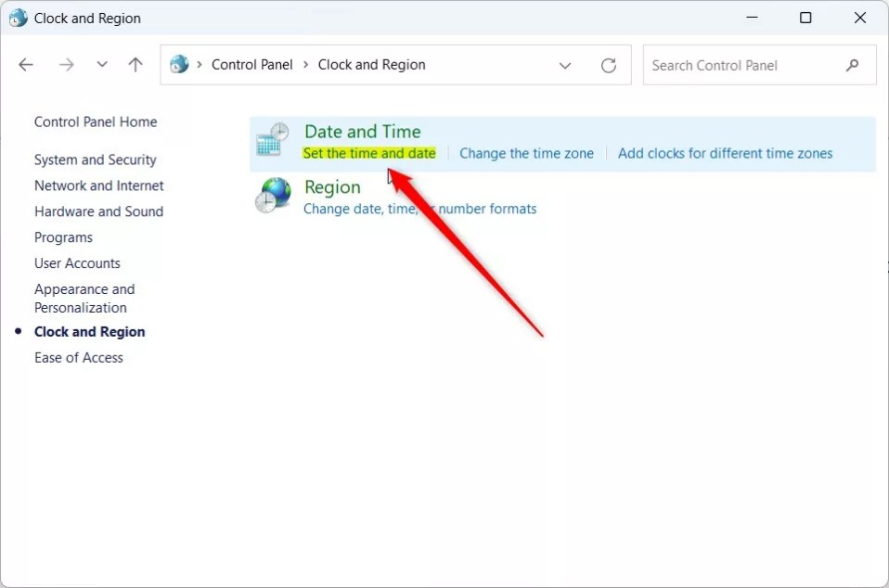The image size is (889, 588).
Task: Go to Control Panel Home
Action: click(x=95, y=121)
